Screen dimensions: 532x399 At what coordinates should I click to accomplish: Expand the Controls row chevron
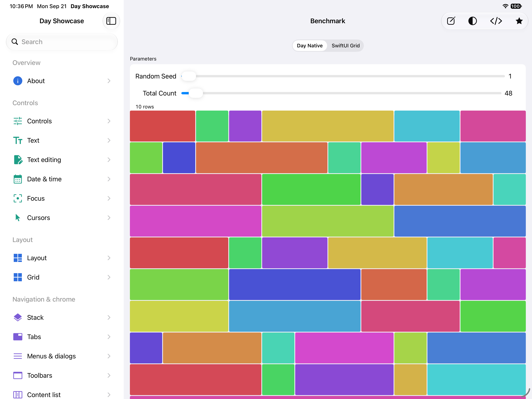(x=109, y=121)
